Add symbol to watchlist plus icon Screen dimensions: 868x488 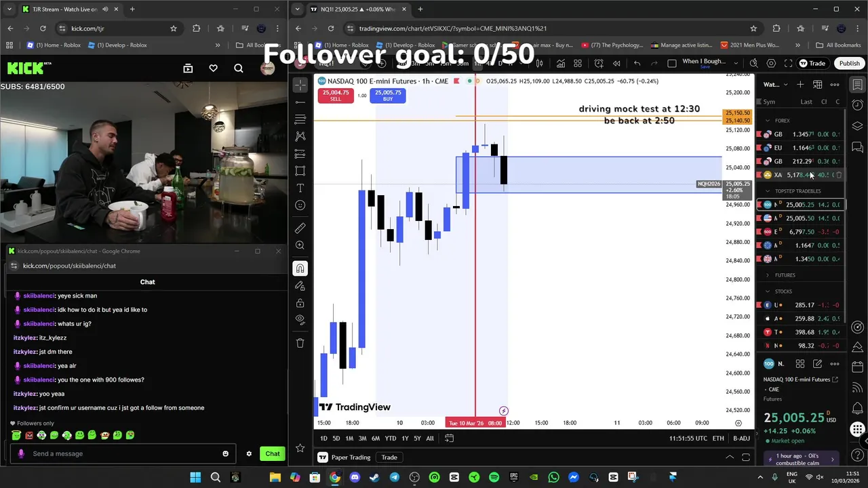pos(800,85)
